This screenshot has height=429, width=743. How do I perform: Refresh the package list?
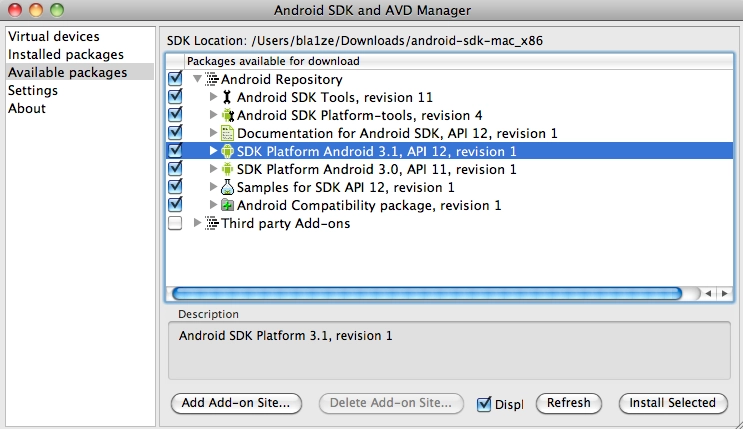pos(569,403)
